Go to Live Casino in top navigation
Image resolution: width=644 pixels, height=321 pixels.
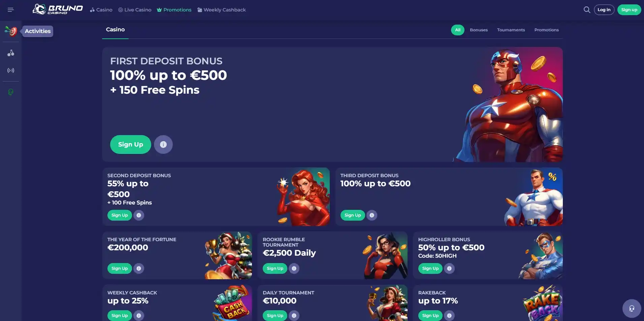(x=135, y=10)
